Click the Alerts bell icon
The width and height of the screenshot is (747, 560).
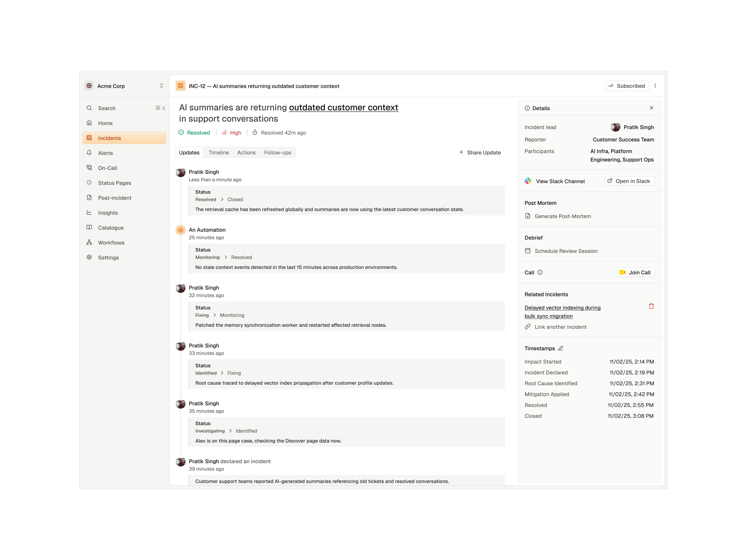[x=89, y=153]
